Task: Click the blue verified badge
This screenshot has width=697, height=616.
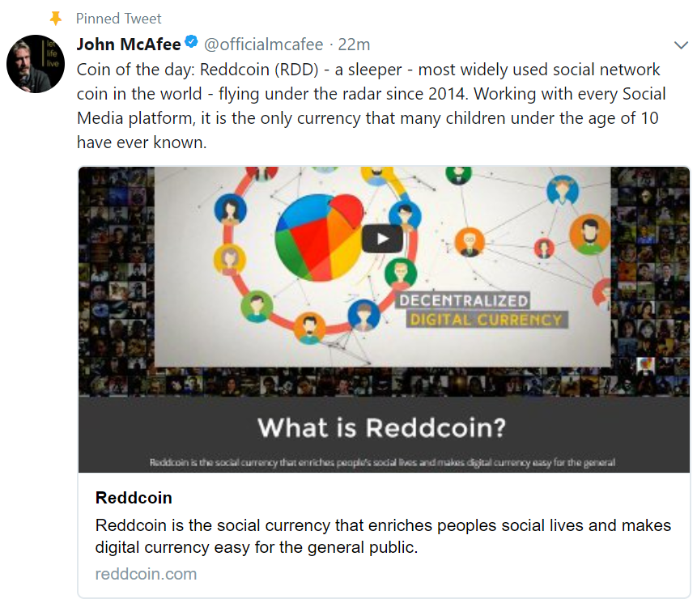Action: click(x=191, y=43)
